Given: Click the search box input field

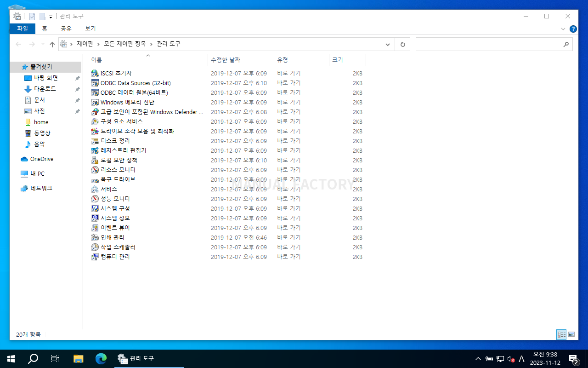Looking at the screenshot, I should 494,44.
